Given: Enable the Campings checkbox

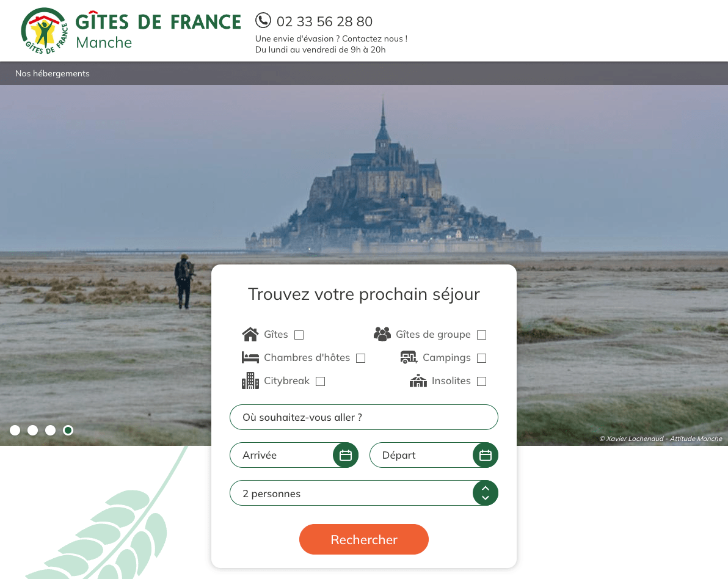Looking at the screenshot, I should tap(481, 358).
